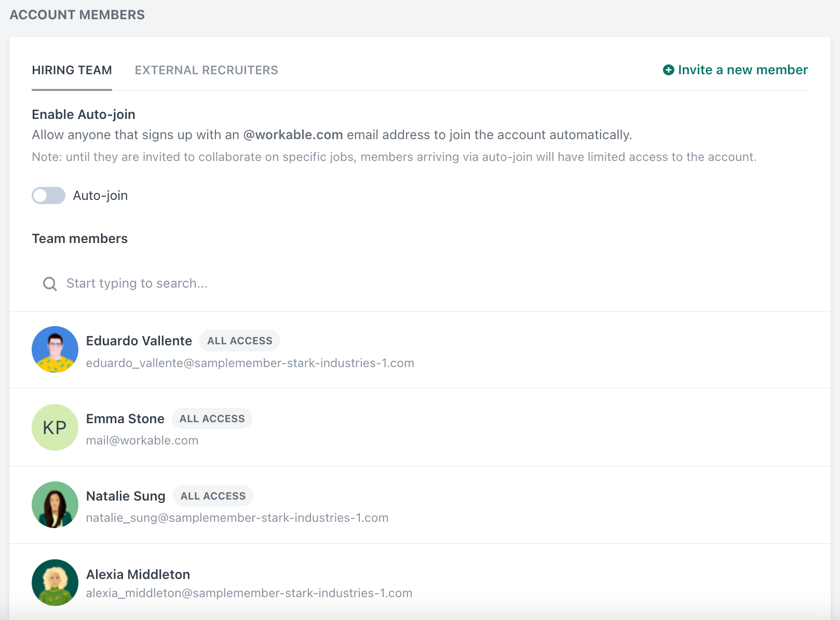840x620 pixels.
Task: Click the Auto-join label text
Action: point(100,196)
